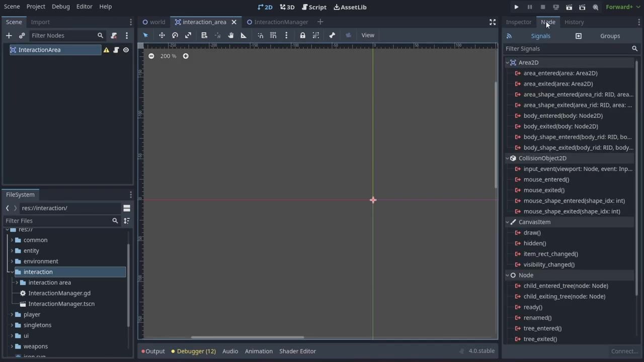The height and width of the screenshot is (362, 644).
Task: Group selected children with the group icon
Action: coord(316,35)
